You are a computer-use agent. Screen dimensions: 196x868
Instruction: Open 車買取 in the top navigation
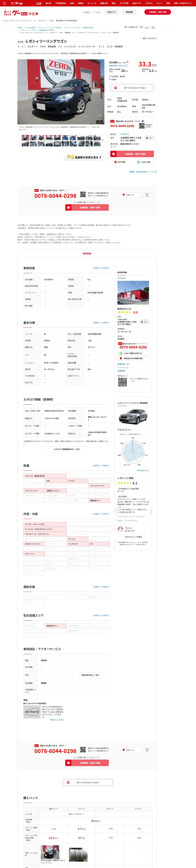point(80,3)
